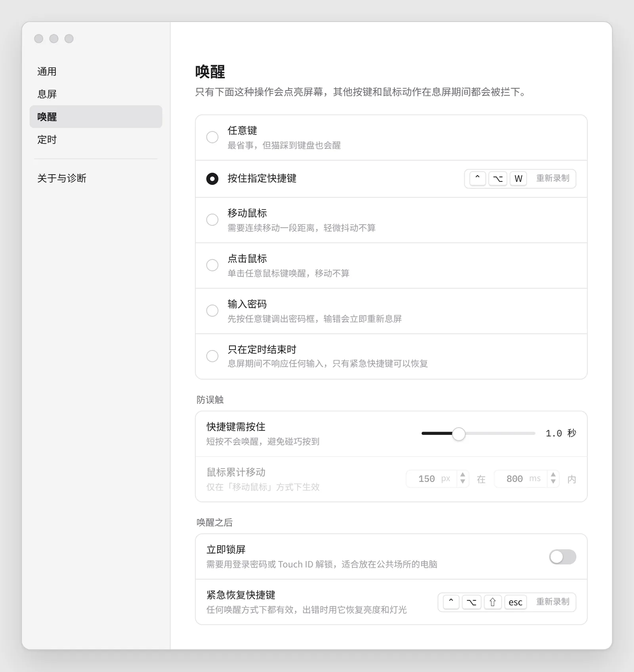Select the 按住指定快捷键 radio option
This screenshot has height=672, width=634.
[x=212, y=179]
